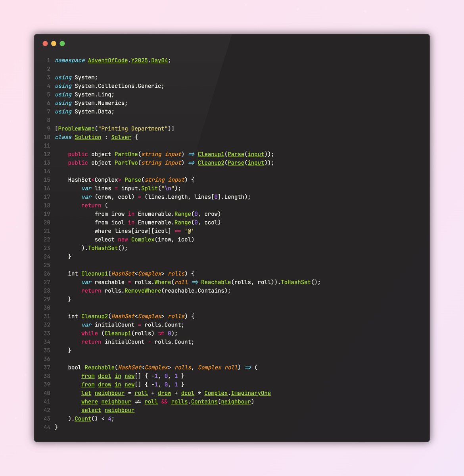The height and width of the screenshot is (476, 464).
Task: Click the neighbour variable link on line 42
Action: coord(119,410)
